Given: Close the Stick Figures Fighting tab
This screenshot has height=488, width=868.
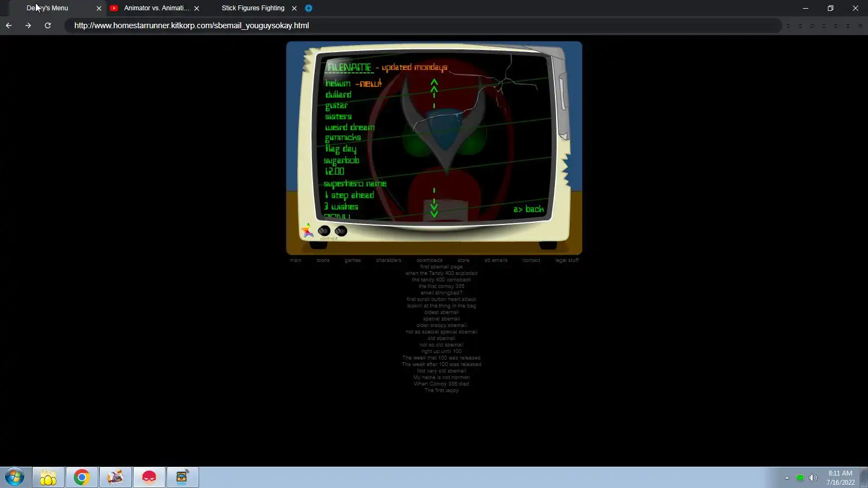Looking at the screenshot, I should (x=294, y=8).
